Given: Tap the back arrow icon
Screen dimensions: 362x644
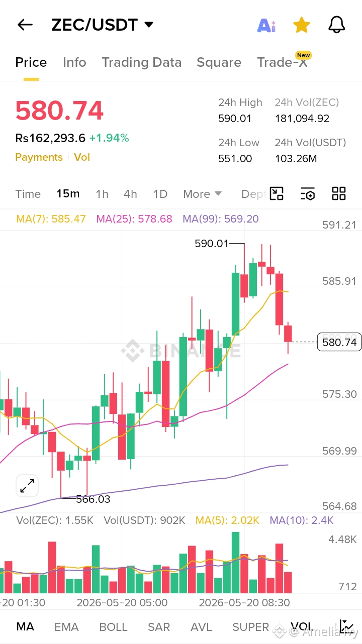Looking at the screenshot, I should (25, 25).
